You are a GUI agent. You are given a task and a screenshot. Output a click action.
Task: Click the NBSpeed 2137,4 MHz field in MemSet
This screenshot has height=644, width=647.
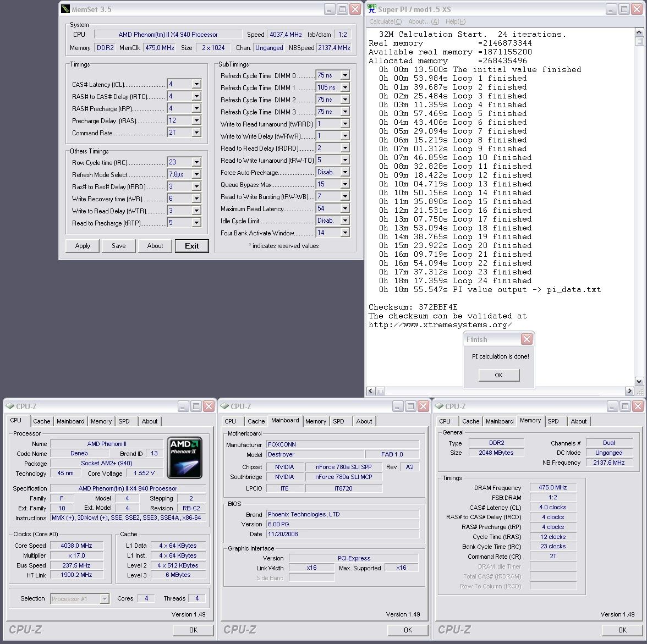334,47
